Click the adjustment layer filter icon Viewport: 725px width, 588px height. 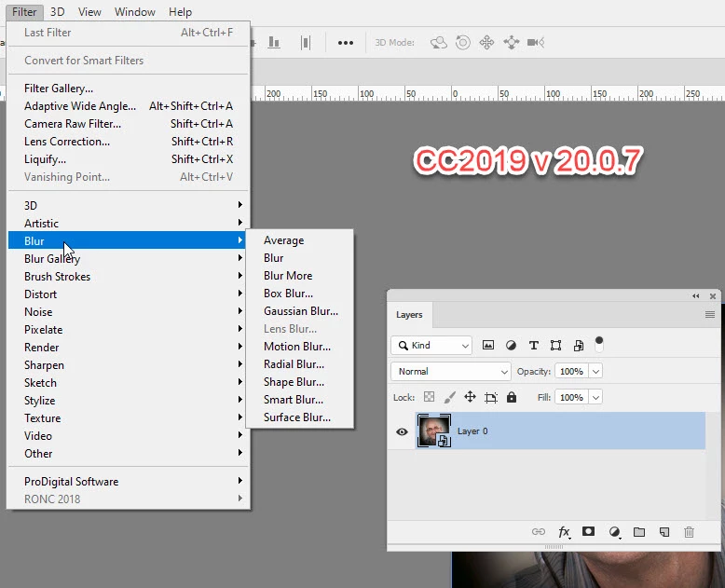coord(511,346)
